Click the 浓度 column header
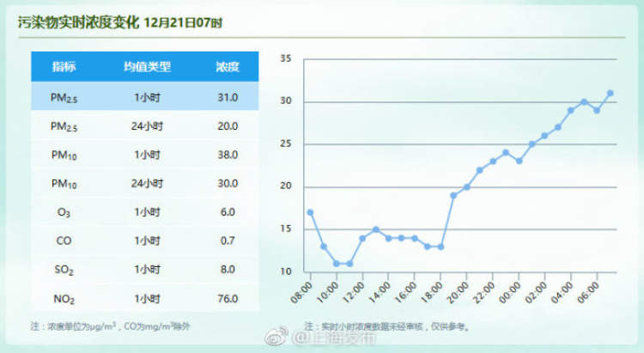This screenshot has width=644, height=353. tap(228, 66)
